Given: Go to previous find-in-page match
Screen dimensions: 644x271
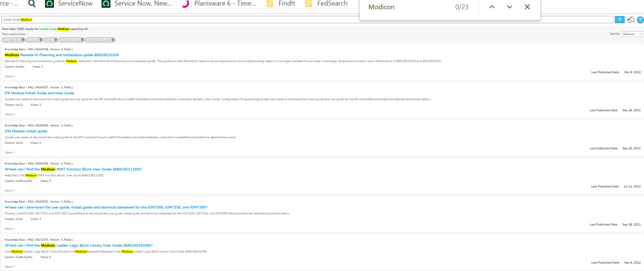Looking at the screenshot, I should [492, 7].
